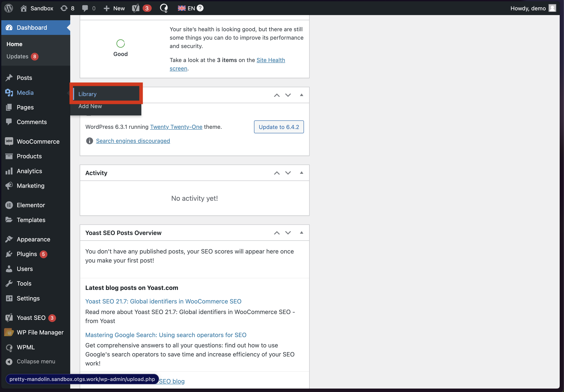Click the plus New content icon
This screenshot has height=392, width=564.
point(106,8)
